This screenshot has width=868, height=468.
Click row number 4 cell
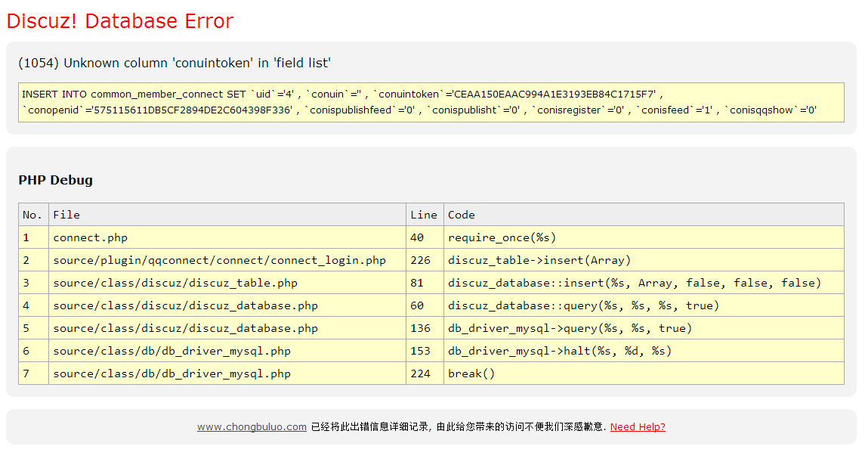(33, 305)
